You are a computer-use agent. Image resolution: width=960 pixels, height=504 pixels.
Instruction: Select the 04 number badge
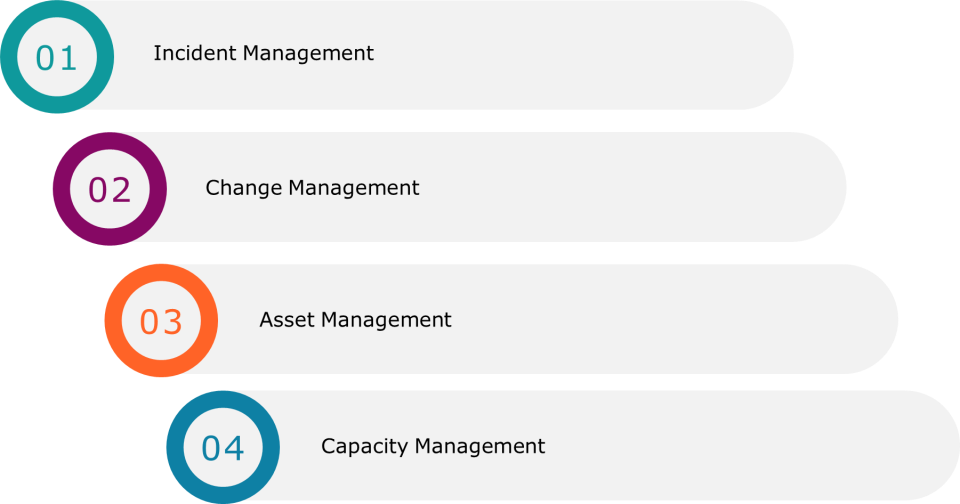pos(222,447)
